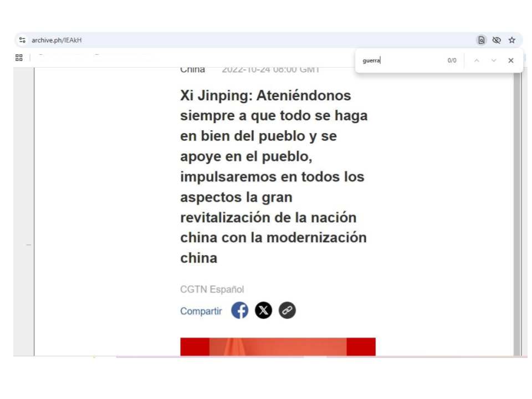Click the site information icon in address bar
Viewport: 532px width, 399px height.
22,40
